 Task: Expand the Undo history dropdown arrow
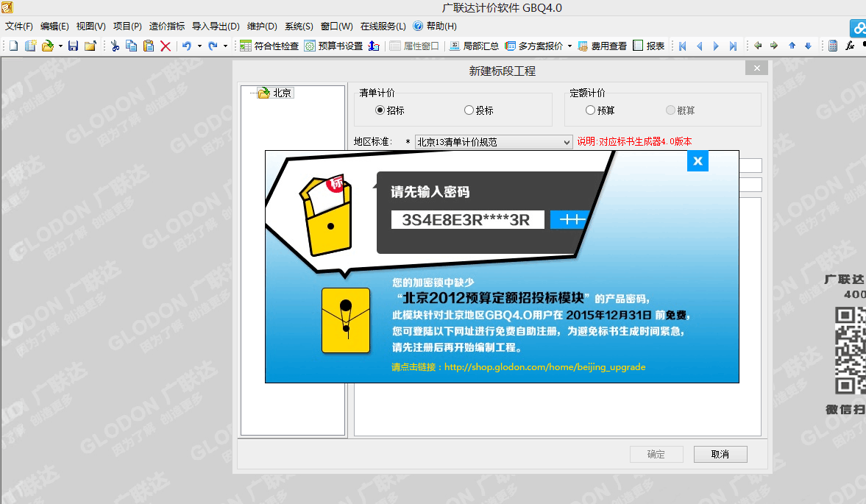pyautogui.click(x=199, y=46)
